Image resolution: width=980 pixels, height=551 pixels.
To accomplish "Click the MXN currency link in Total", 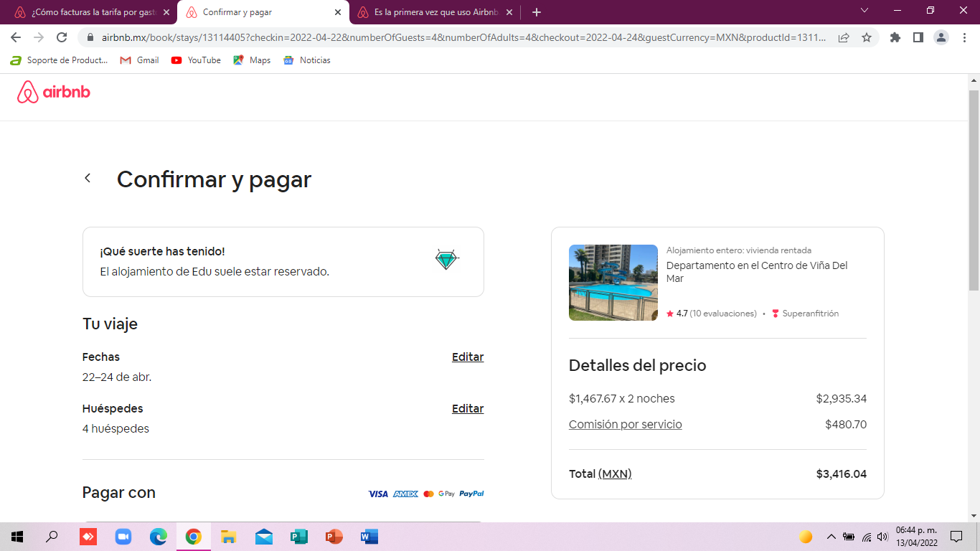I will click(615, 474).
